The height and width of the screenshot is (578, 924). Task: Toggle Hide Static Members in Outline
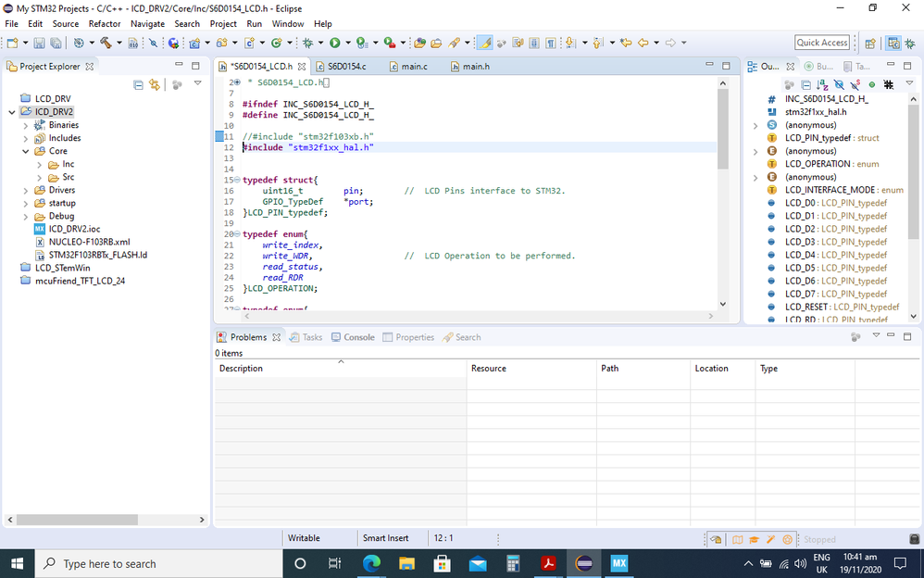855,85
